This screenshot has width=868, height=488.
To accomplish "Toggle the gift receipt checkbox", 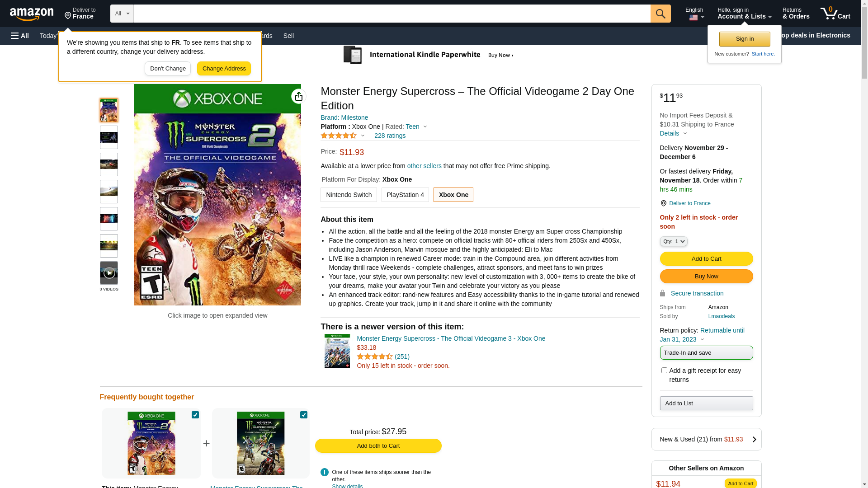I will (664, 371).
